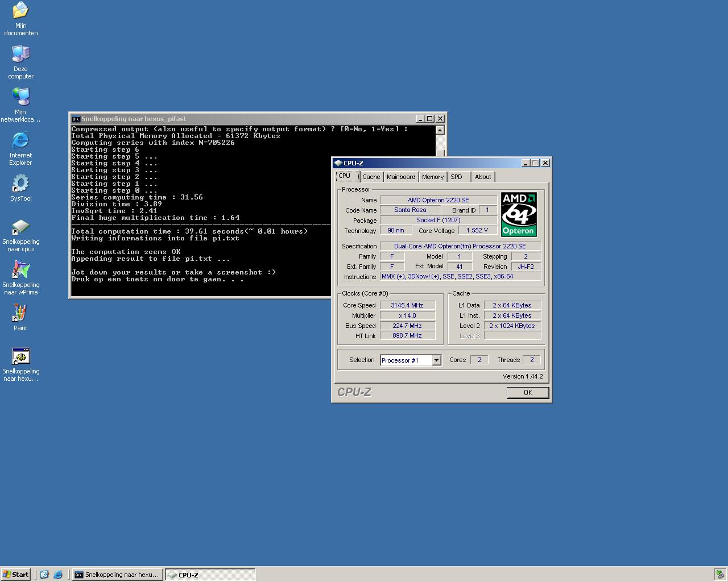
Task: Click Show Desktop quick launch icon
Action: pos(44,575)
